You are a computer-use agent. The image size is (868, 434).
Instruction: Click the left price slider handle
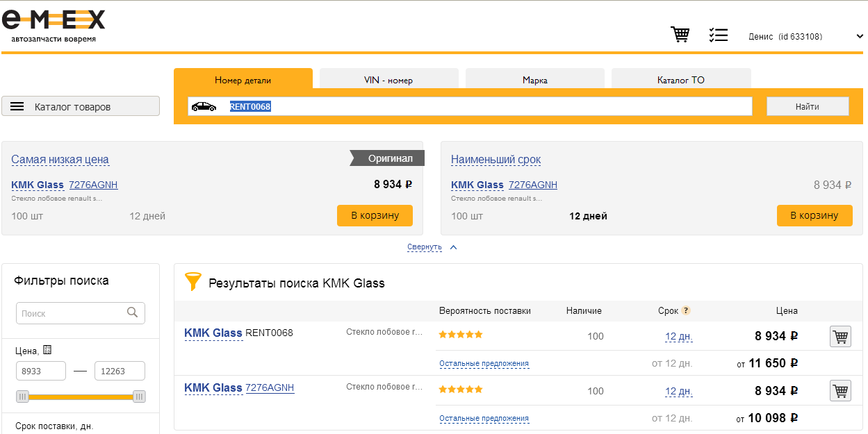coord(23,397)
